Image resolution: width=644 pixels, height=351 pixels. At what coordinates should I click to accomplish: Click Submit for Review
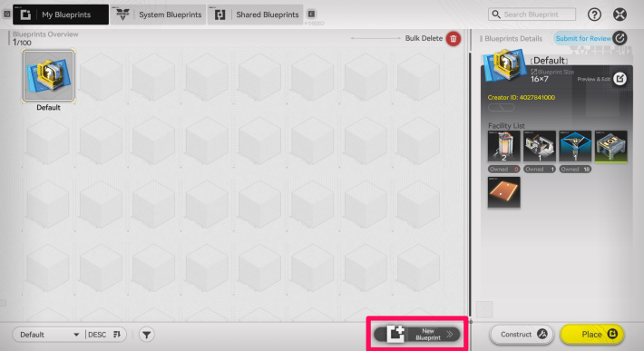pyautogui.click(x=583, y=39)
